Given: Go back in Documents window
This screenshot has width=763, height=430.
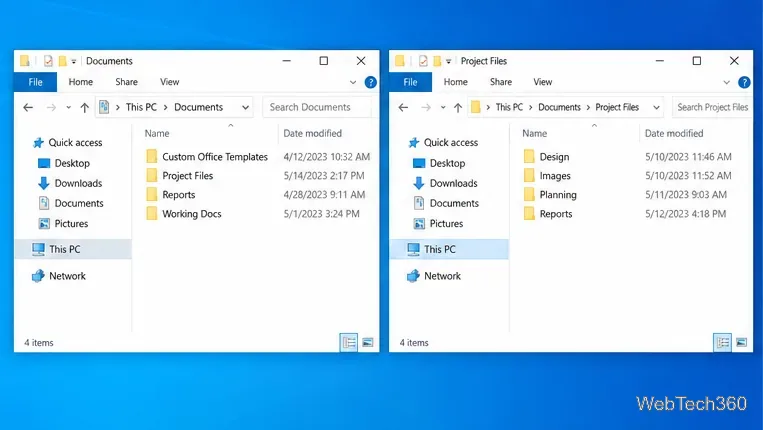Looking at the screenshot, I should pyautogui.click(x=28, y=108).
